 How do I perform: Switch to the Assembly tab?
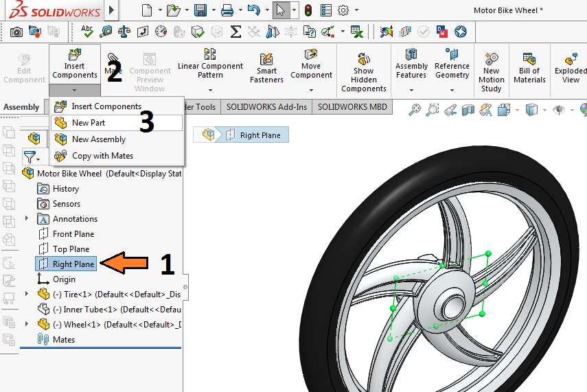[21, 107]
